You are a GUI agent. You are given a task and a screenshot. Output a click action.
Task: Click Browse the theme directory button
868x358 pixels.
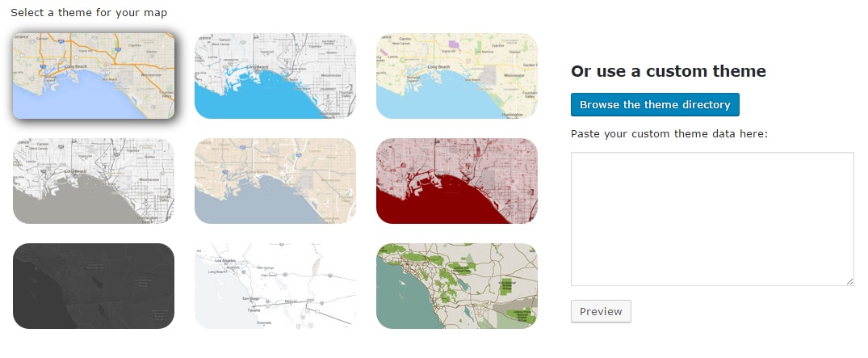point(655,105)
